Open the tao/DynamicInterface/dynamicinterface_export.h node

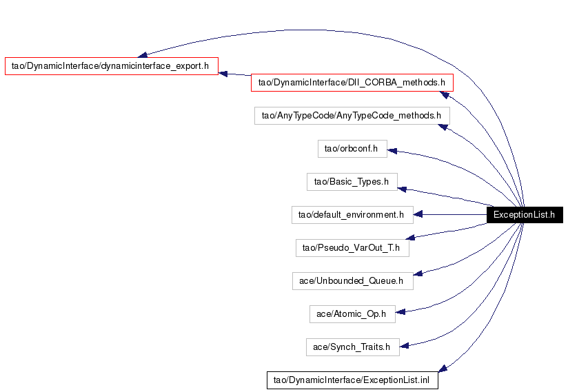coord(112,66)
